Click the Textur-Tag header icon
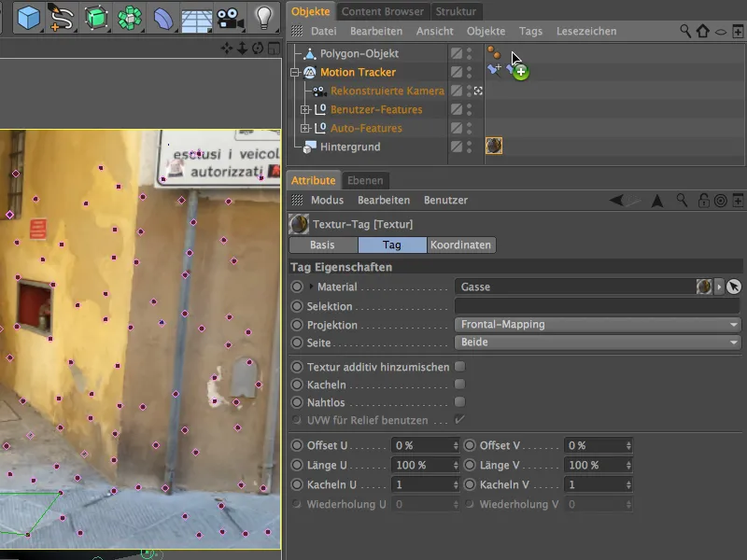Viewport: 747px width, 560px height. pos(299,224)
